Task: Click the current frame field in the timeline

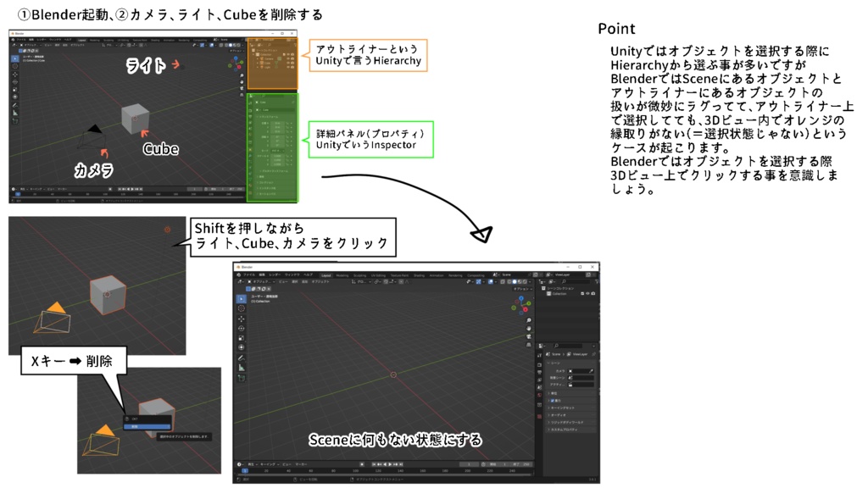Action: coord(469,462)
